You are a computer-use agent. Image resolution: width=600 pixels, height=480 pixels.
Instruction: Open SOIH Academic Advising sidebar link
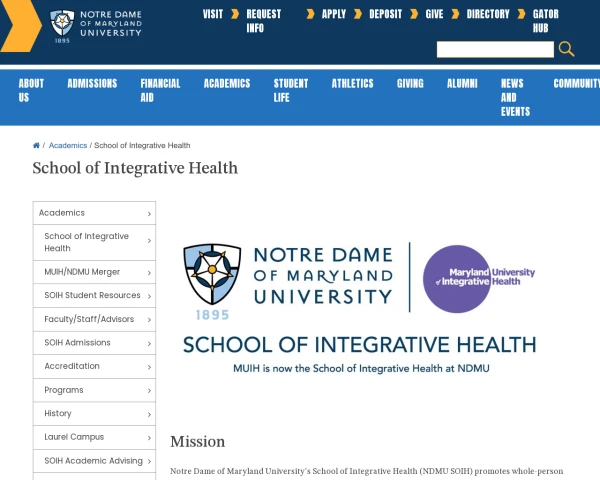[x=94, y=461]
